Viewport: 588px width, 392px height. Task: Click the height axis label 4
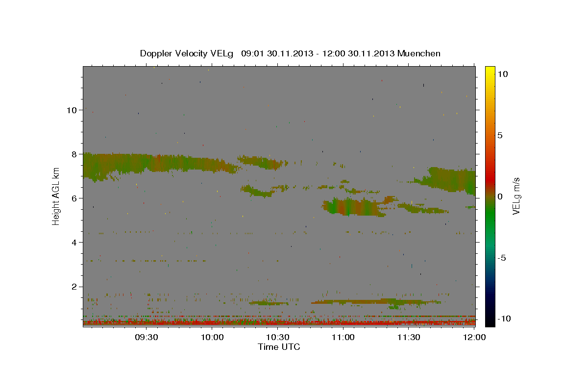pyautogui.click(x=74, y=242)
